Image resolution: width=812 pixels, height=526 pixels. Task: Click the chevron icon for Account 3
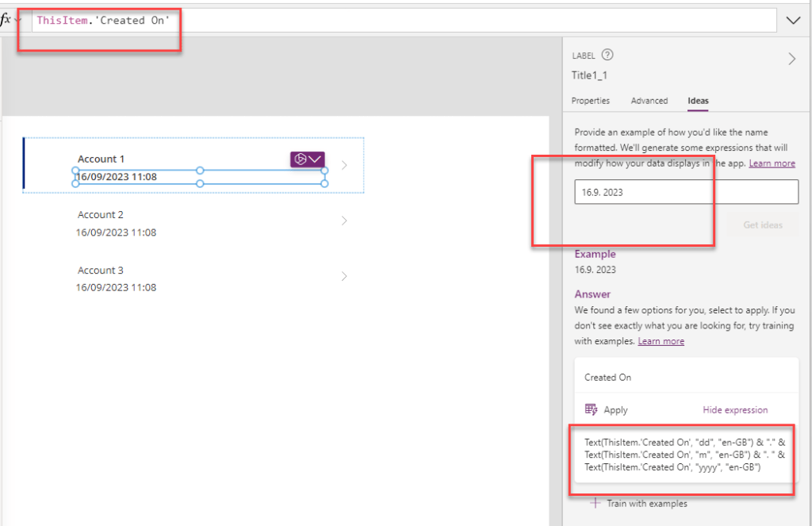pos(344,277)
